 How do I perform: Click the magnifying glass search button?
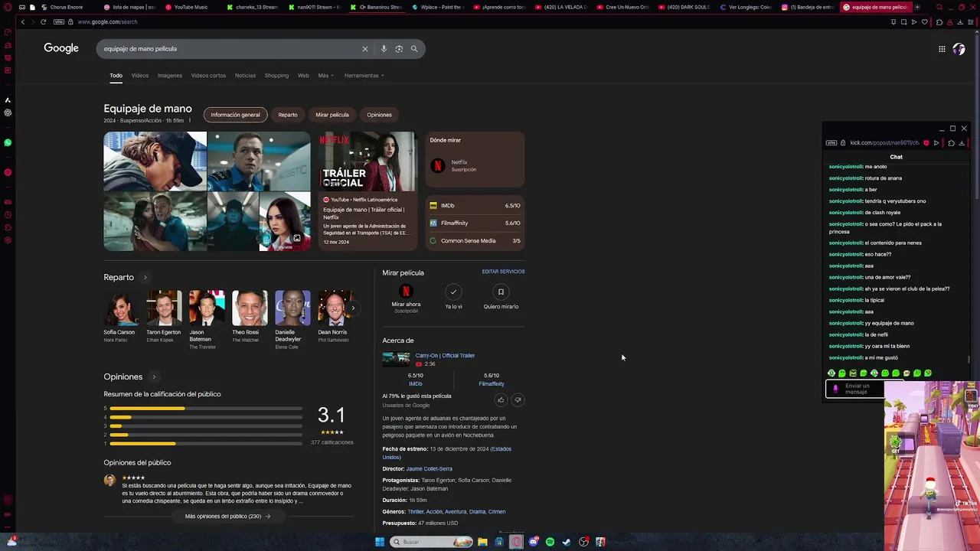point(414,49)
